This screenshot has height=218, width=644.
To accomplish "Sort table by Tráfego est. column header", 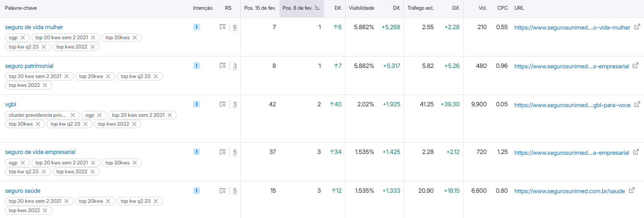I will point(420,8).
